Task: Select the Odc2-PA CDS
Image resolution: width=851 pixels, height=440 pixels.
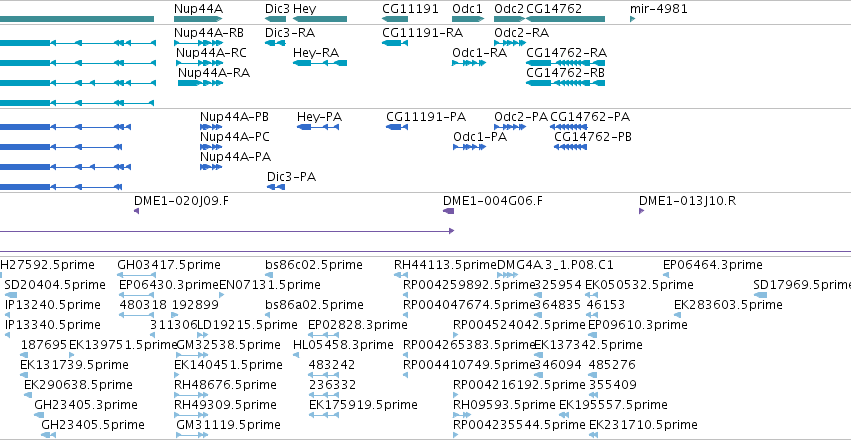Action: [x=510, y=127]
